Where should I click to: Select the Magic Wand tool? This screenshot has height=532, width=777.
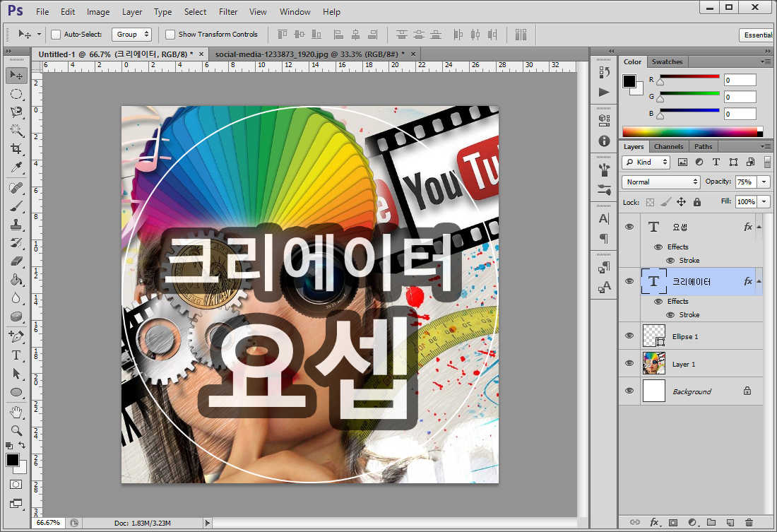click(x=16, y=131)
